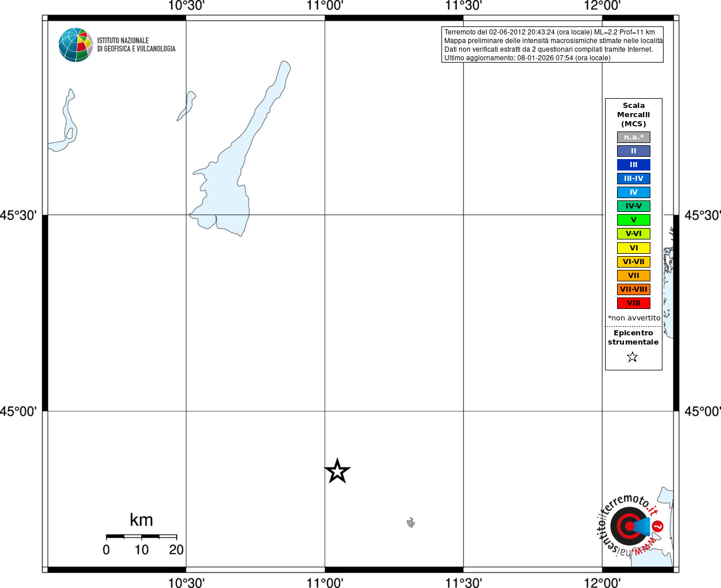Click the right 45°00' latitude label
Screen dimensions: 721x588
click(703, 412)
